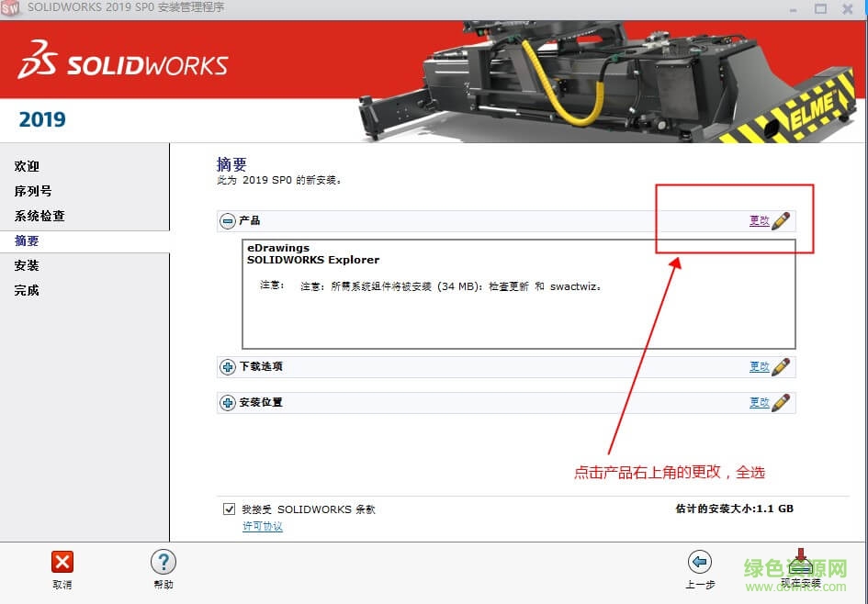Click the SOLIDWORKS logo in the banner
This screenshot has width=868, height=604.
[122, 65]
